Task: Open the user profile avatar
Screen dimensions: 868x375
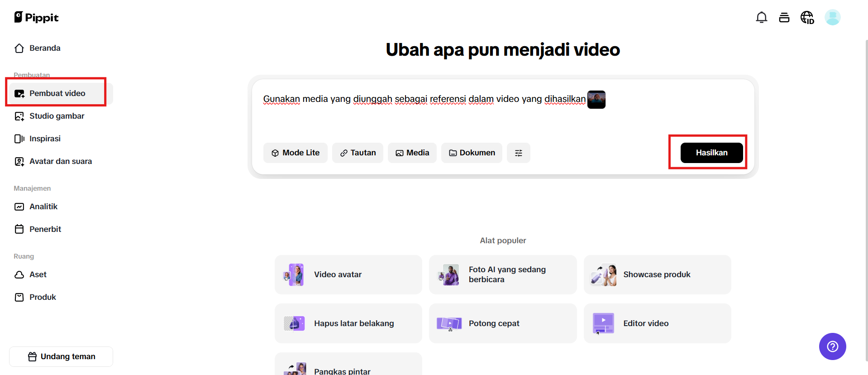Action: (832, 18)
